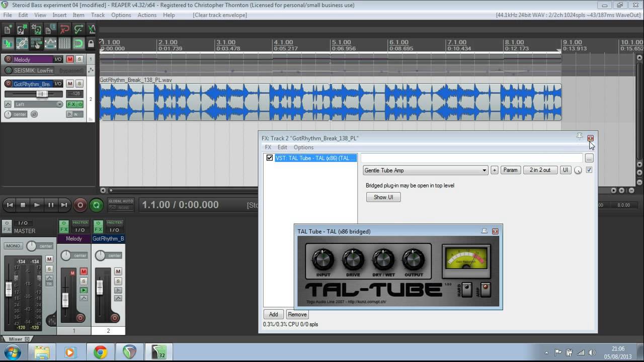
Task: Solo the Melody track in track panel
Action: pos(79,59)
